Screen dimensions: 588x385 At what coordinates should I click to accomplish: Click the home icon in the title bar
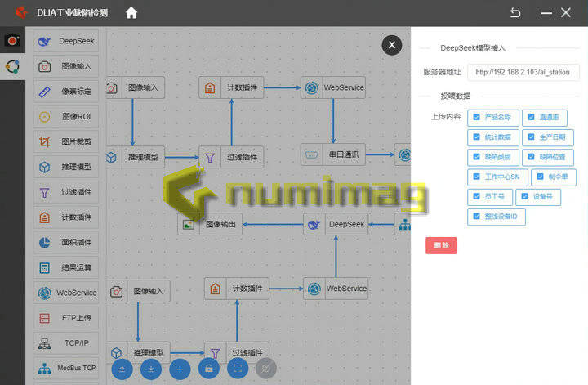click(x=131, y=13)
